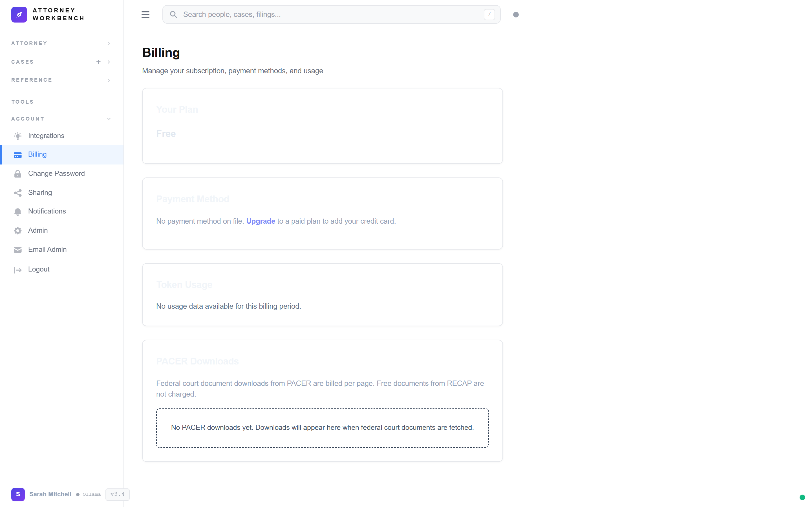812x507 pixels.
Task: Collapse the Account section
Action: point(109,119)
